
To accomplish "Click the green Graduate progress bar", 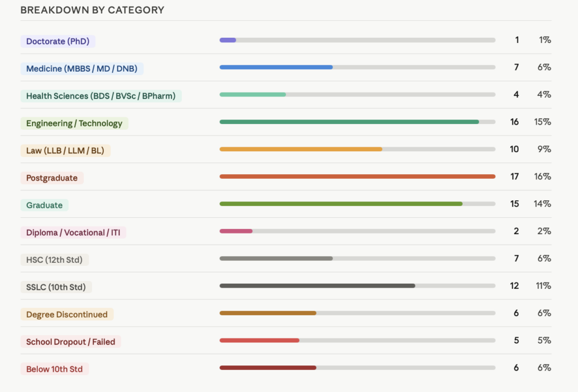I will [x=341, y=204].
